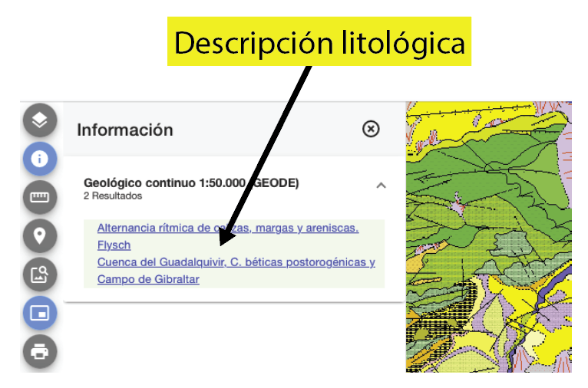Viewport: 588px width, 388px height.
Task: Collapse the Geológico continuo results section
Action: 381,185
